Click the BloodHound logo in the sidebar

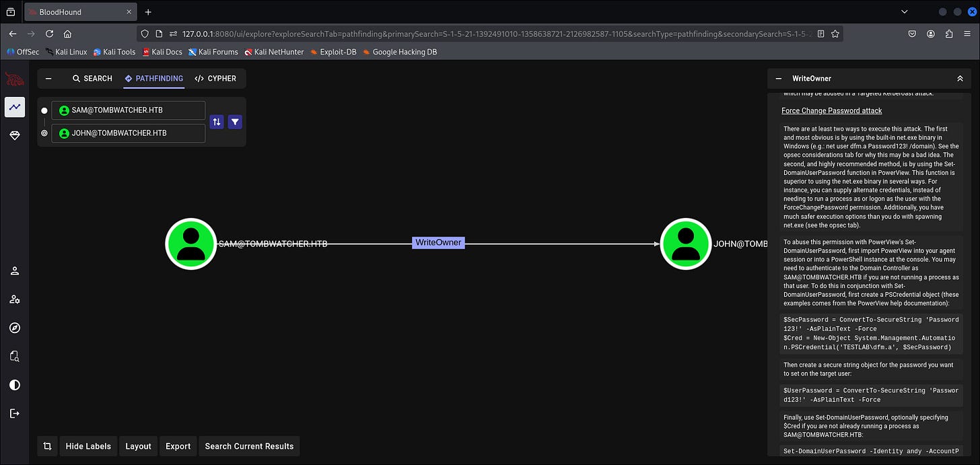click(x=15, y=79)
